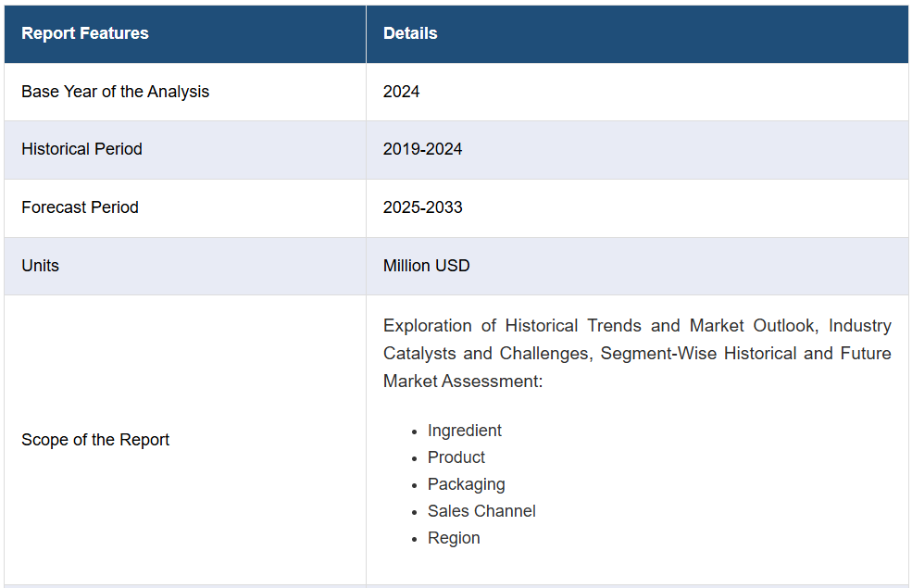
Task: Click the Report Features column header
Action: [85, 33]
